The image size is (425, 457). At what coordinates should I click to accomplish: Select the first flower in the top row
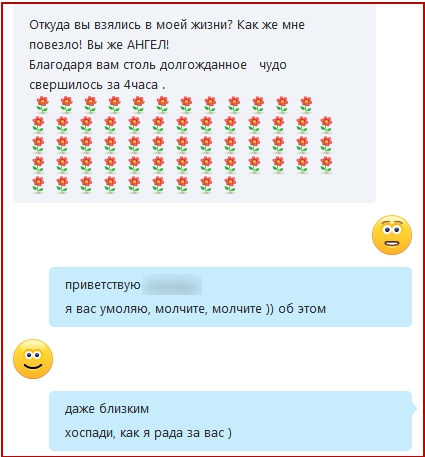[42, 105]
